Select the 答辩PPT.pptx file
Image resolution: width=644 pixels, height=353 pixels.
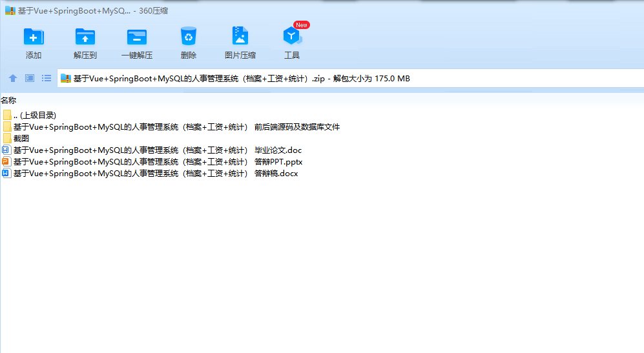153,162
